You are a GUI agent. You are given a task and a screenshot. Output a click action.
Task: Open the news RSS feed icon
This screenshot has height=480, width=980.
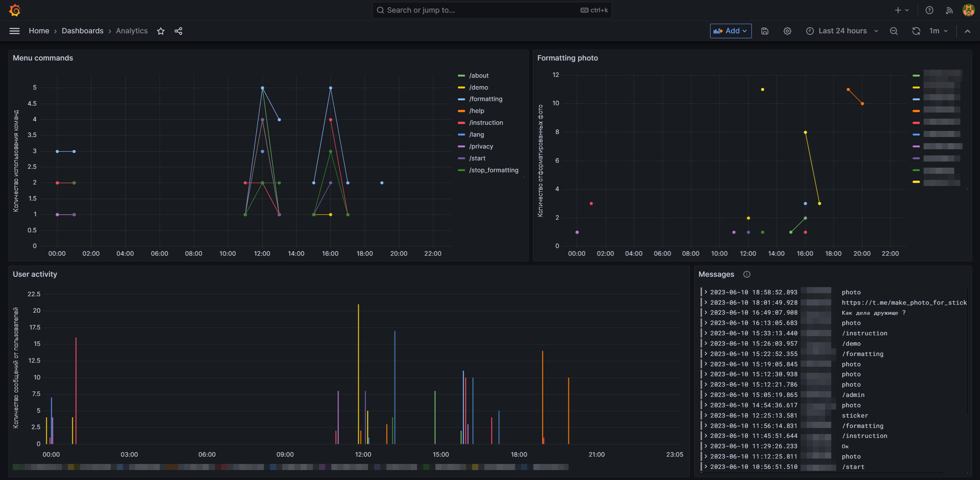pos(949,10)
